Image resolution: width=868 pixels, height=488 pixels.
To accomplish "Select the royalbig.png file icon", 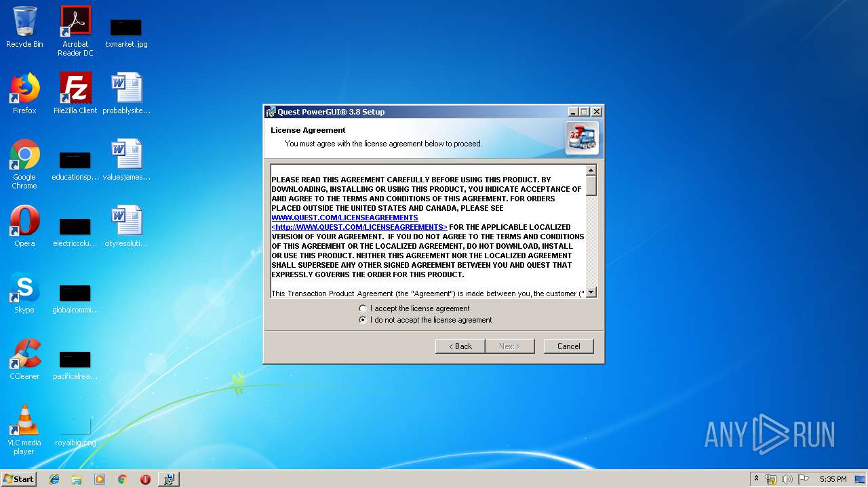I will pos(75,432).
